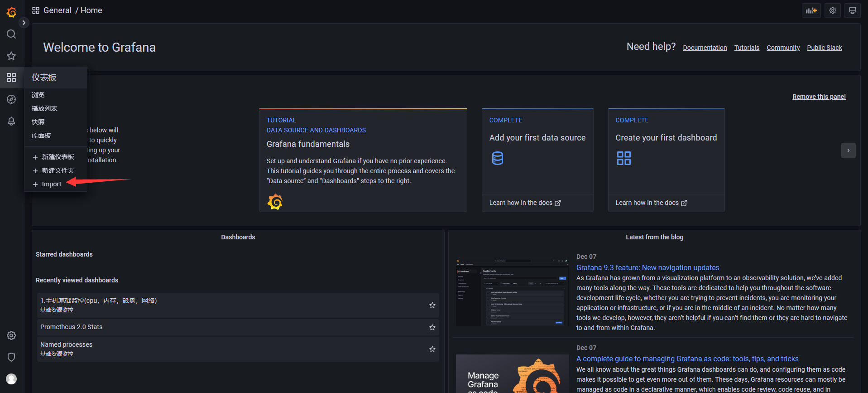Open the Grafana fundamentals tutorial card
The width and height of the screenshot is (868, 393).
[363, 160]
